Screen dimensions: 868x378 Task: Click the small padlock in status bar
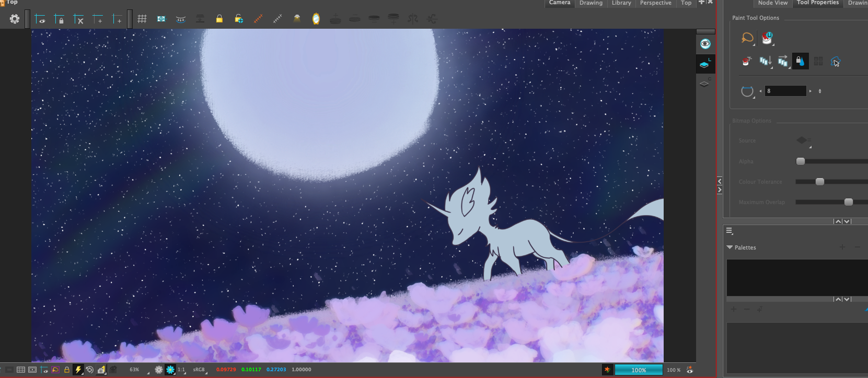click(x=67, y=370)
